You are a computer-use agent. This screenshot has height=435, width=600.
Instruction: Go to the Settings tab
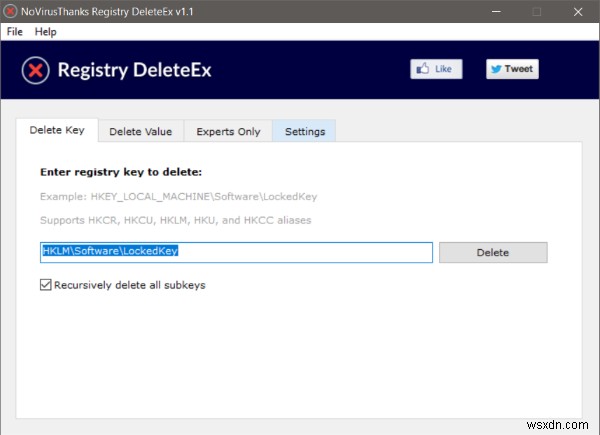pos(305,132)
